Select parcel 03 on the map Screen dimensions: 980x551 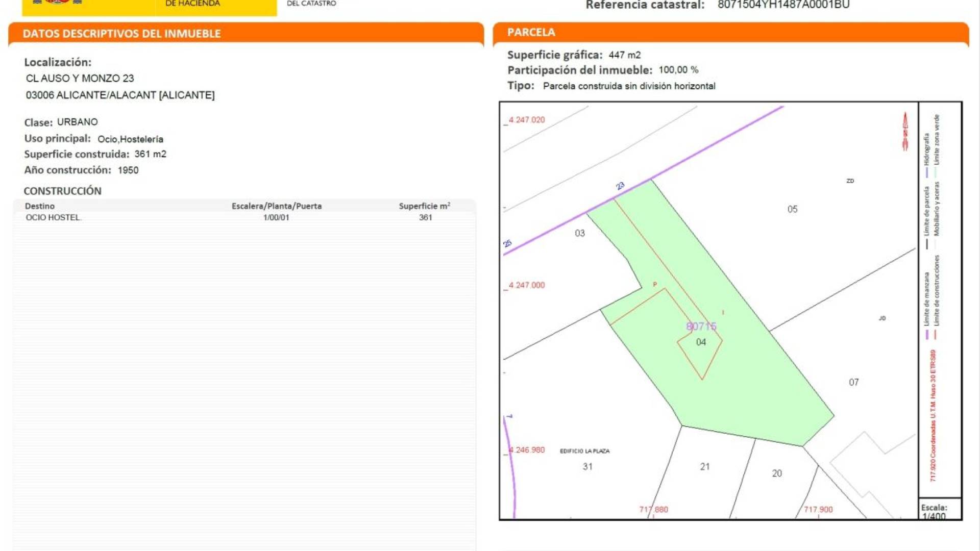(x=579, y=233)
